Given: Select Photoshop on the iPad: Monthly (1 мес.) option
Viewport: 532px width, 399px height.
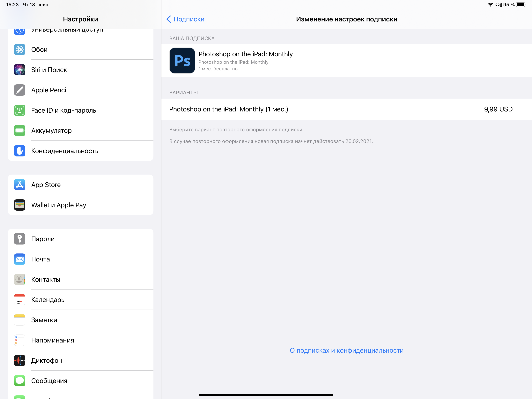Looking at the screenshot, I should (347, 109).
